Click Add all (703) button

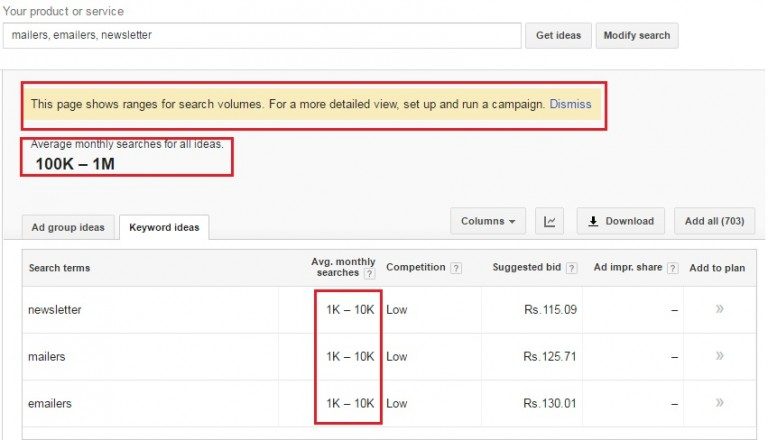pos(715,221)
